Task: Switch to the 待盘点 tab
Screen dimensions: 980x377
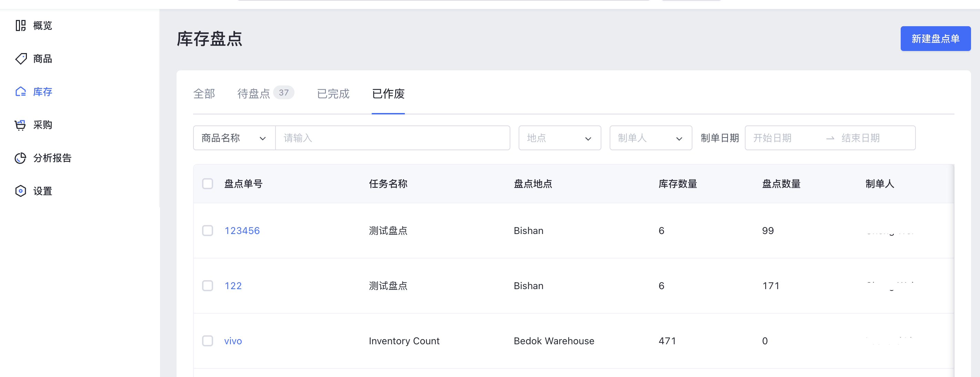Action: click(x=254, y=93)
